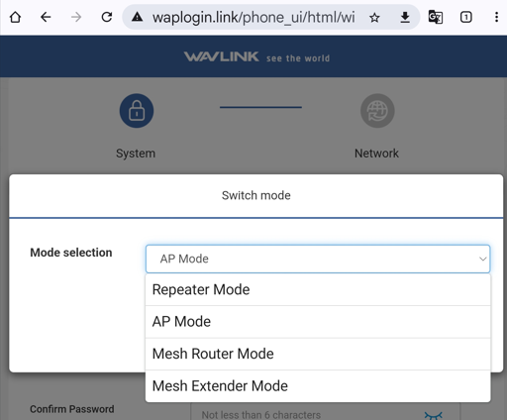Choose Repeater Mode option

[x=318, y=290]
